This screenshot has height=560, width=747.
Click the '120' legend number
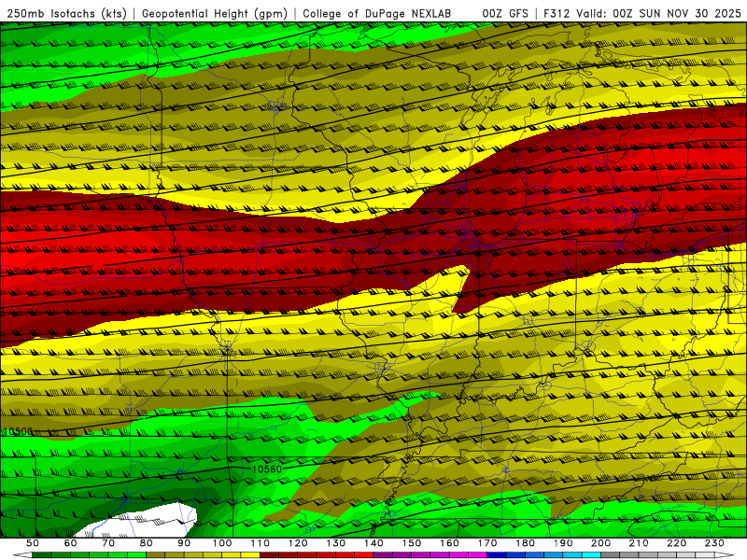[x=298, y=543]
